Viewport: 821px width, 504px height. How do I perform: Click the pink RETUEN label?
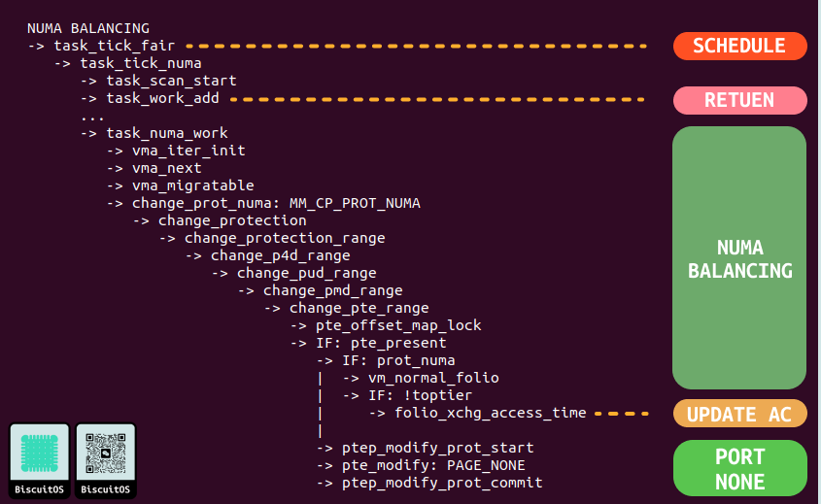click(739, 100)
